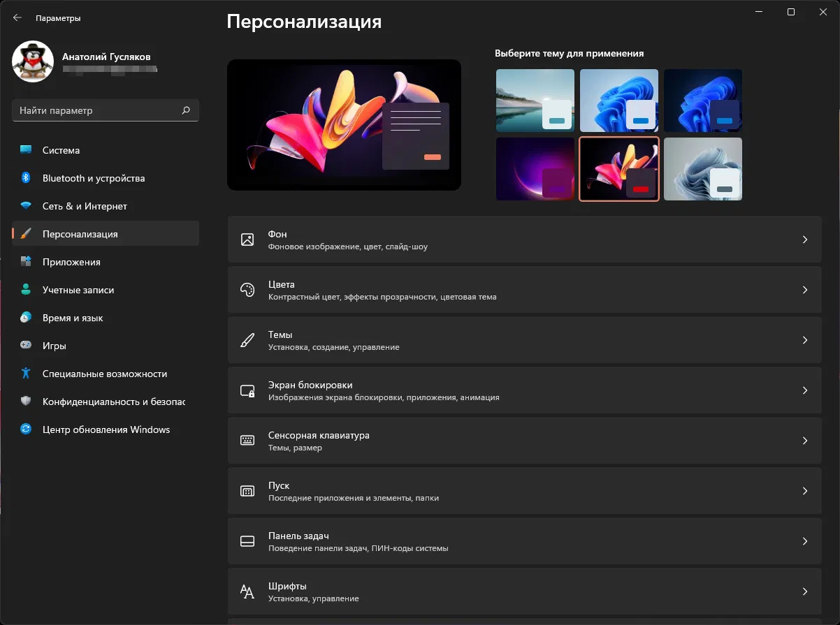Viewport: 840px width, 625px height.
Task: Click the back arrow icon in Параметры title bar
Action: pos(17,18)
